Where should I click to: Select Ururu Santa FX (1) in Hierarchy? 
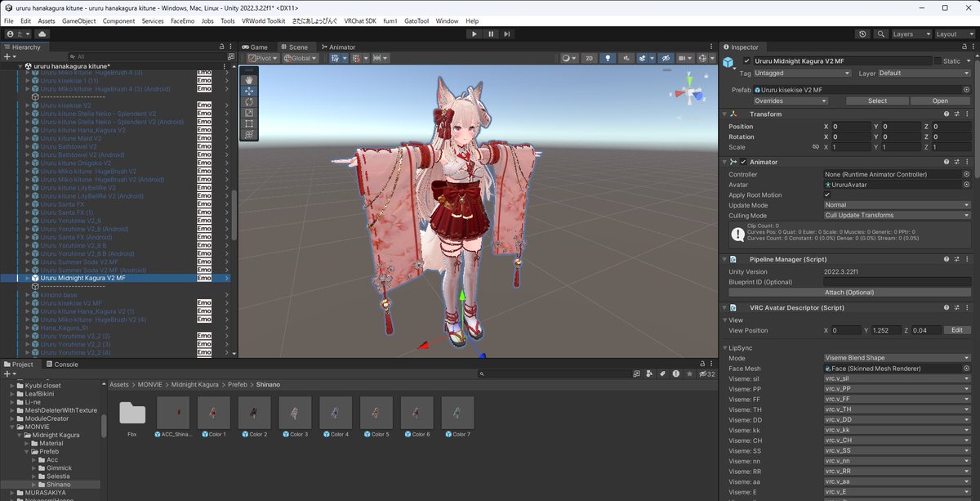(x=66, y=212)
